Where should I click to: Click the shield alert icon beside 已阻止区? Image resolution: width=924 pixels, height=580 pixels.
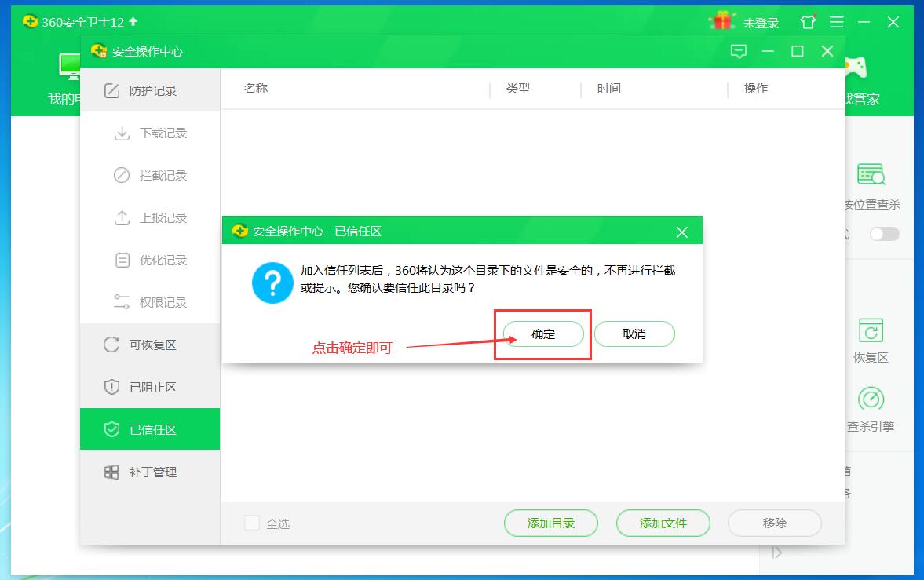[111, 387]
